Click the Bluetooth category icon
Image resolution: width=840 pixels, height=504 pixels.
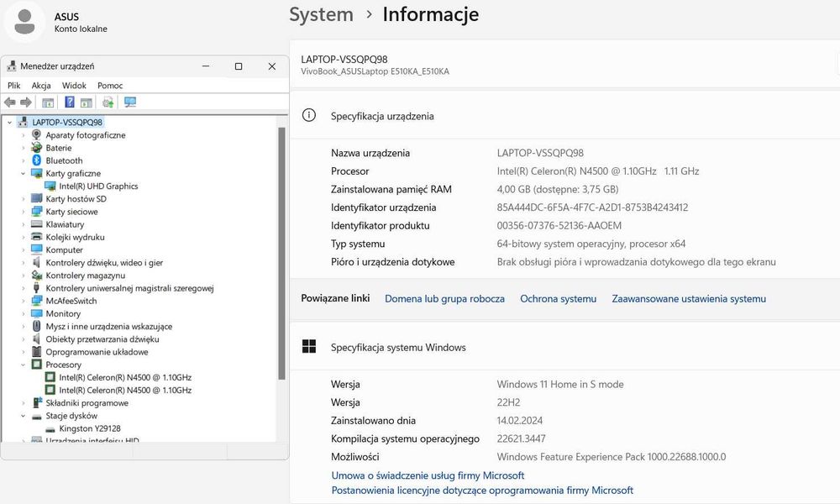(36, 160)
